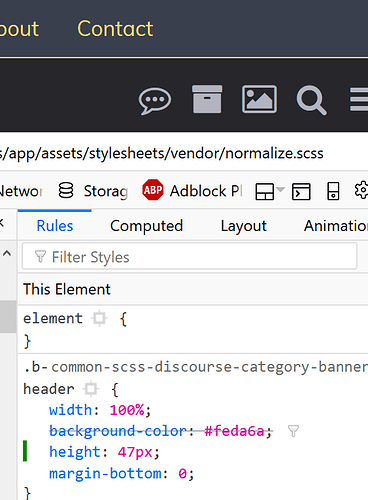The height and width of the screenshot is (500, 368).
Task: Open devtools settings gear icon
Action: tap(361, 190)
